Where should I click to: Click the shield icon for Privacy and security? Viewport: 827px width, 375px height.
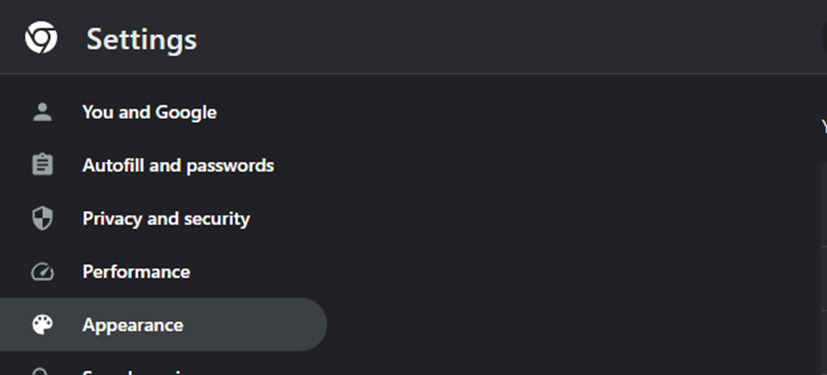[42, 218]
